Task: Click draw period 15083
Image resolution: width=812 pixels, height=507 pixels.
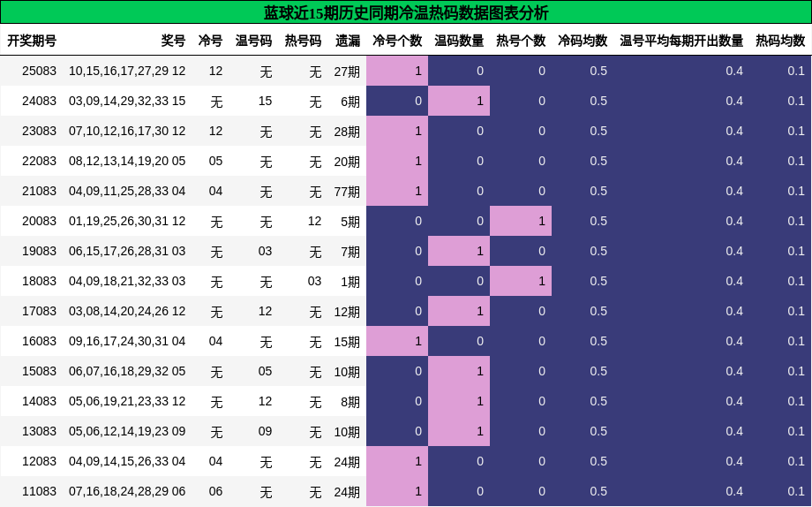Action: (39, 372)
